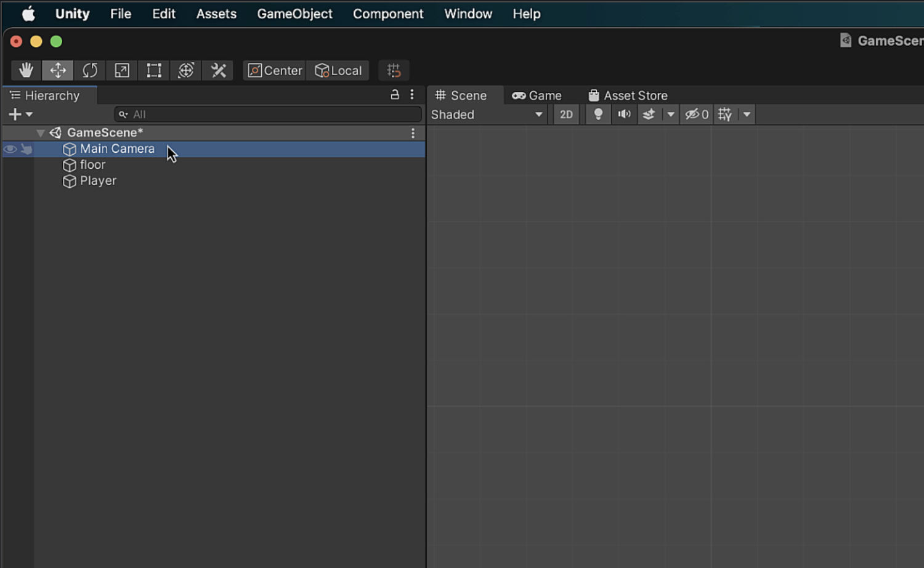Image resolution: width=924 pixels, height=568 pixels.
Task: Toggle hidden objects visibility count
Action: [697, 115]
